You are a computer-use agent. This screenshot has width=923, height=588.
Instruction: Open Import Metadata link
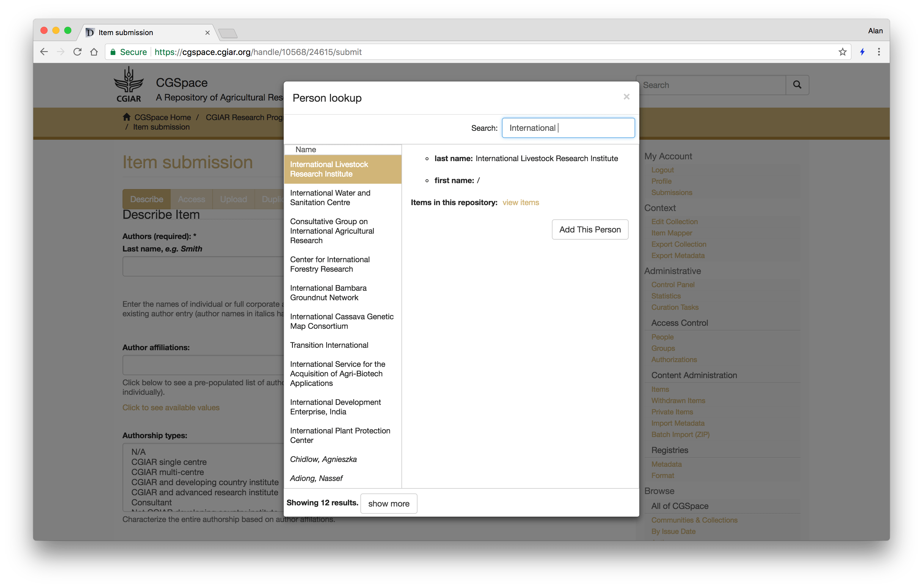pyautogui.click(x=678, y=423)
